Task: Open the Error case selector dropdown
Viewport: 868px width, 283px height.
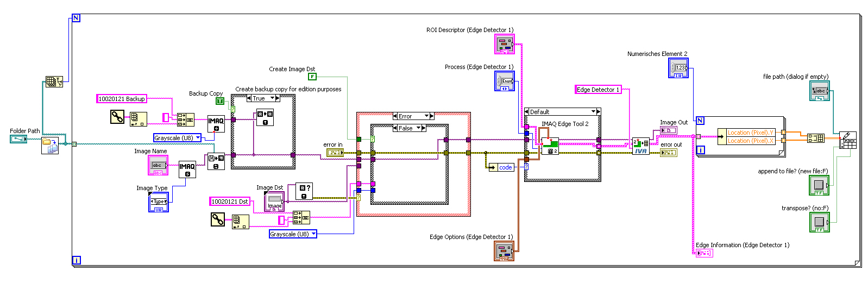Action: tap(426, 116)
